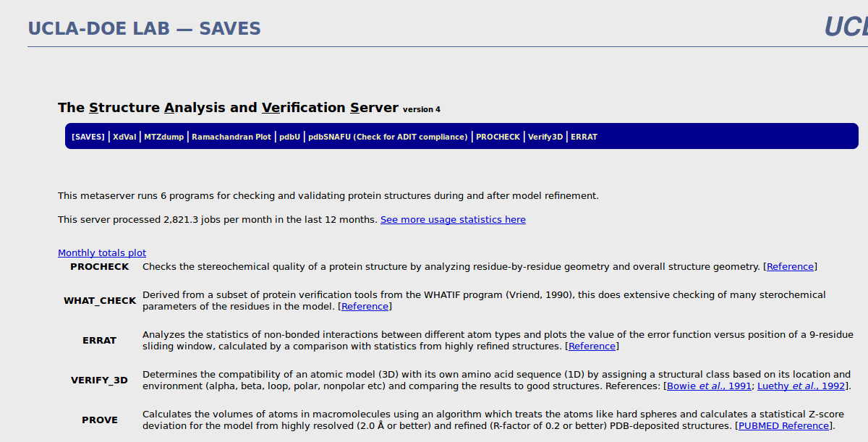Open the ERRAT Reference link
868x442 pixels.
tap(592, 346)
